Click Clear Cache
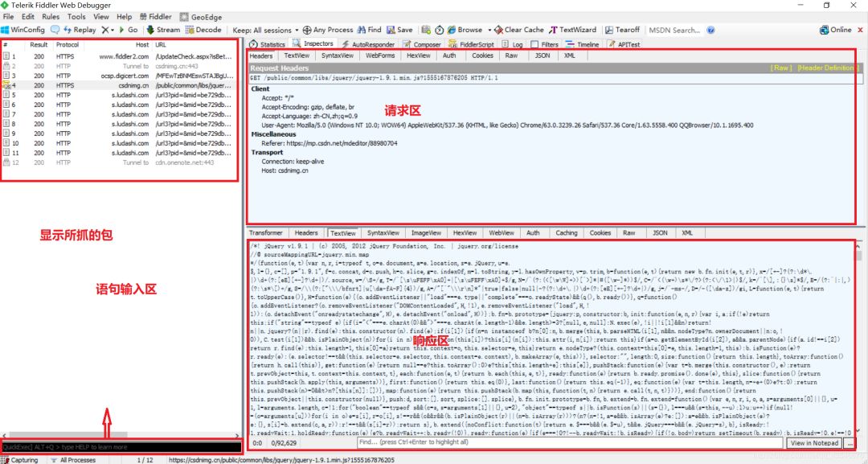868x464 pixels. pos(519,30)
